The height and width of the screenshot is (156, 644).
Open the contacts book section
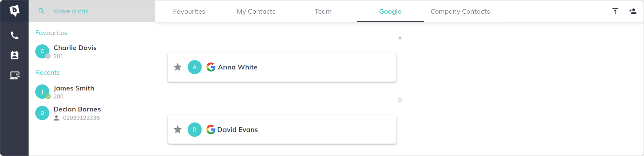coord(14,55)
